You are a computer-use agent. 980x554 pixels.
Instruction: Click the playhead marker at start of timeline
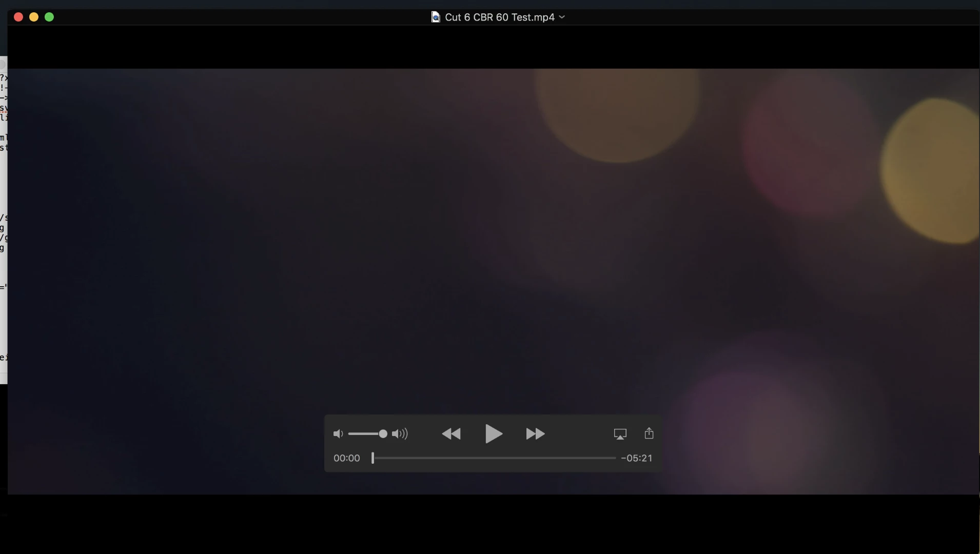pos(373,458)
